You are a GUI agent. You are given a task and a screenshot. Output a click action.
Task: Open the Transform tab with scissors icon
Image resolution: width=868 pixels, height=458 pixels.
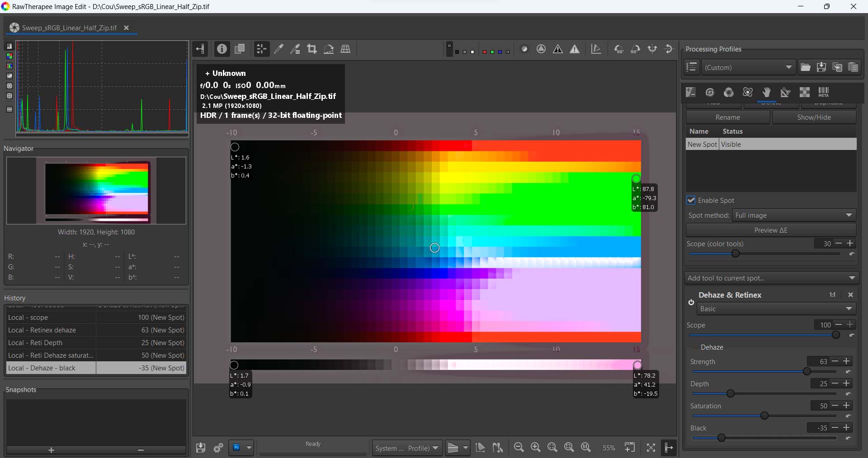[x=785, y=92]
